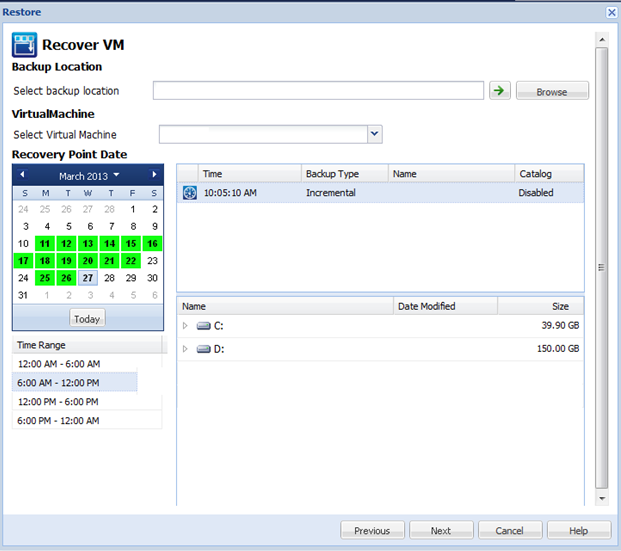Click the backup location input field
Image resolution: width=621 pixels, height=551 pixels.
(318, 91)
